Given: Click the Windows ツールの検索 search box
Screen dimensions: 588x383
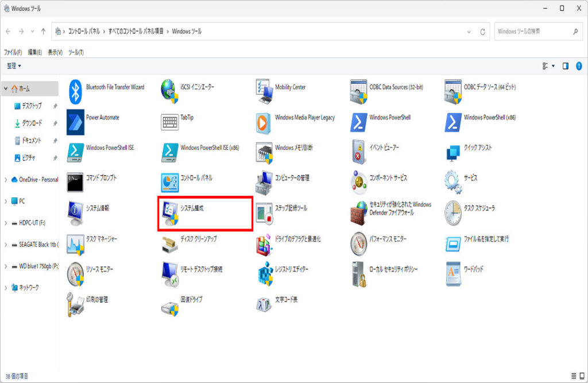Looking at the screenshot, I should coord(531,32).
